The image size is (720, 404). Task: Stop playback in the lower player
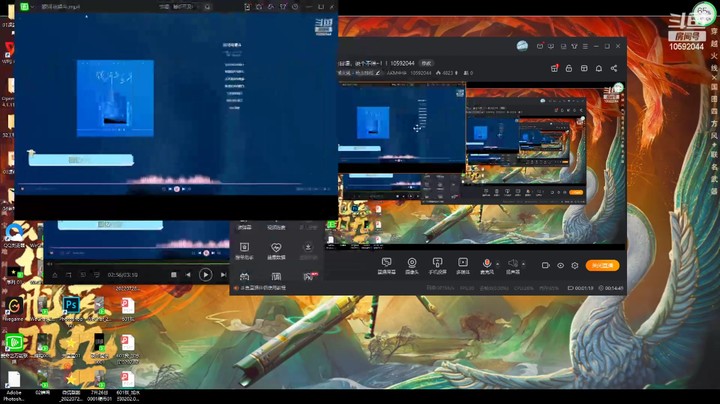[x=174, y=275]
